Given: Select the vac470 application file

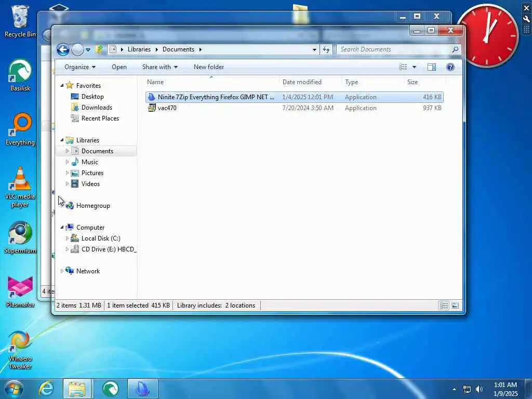Looking at the screenshot, I should [x=294, y=108].
